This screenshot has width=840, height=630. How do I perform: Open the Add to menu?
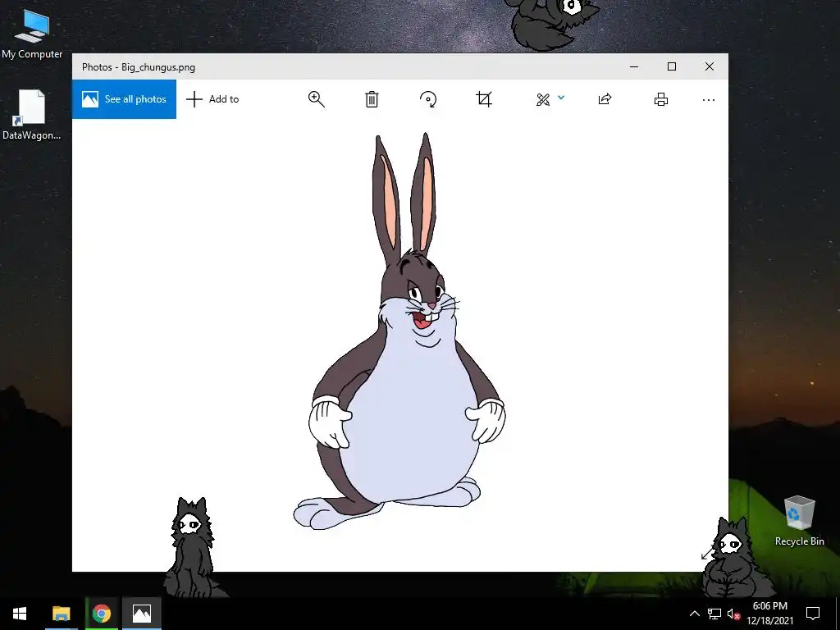[x=212, y=99]
